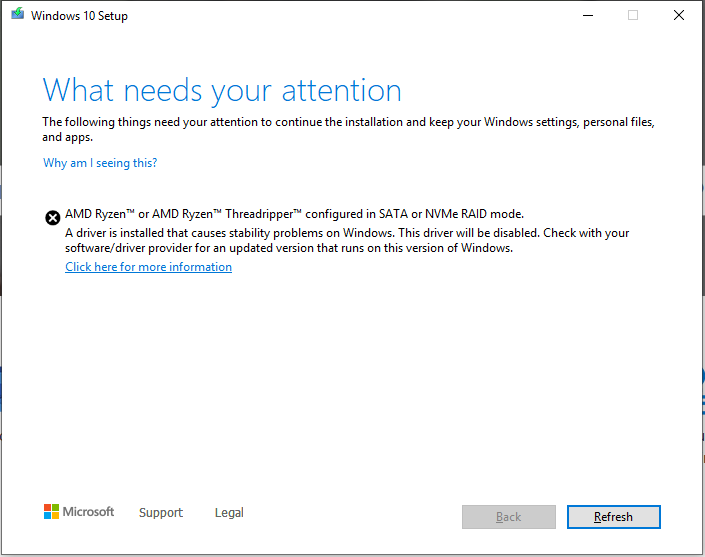The height and width of the screenshot is (557, 705).
Task: Open the Legal link
Action: point(229,512)
